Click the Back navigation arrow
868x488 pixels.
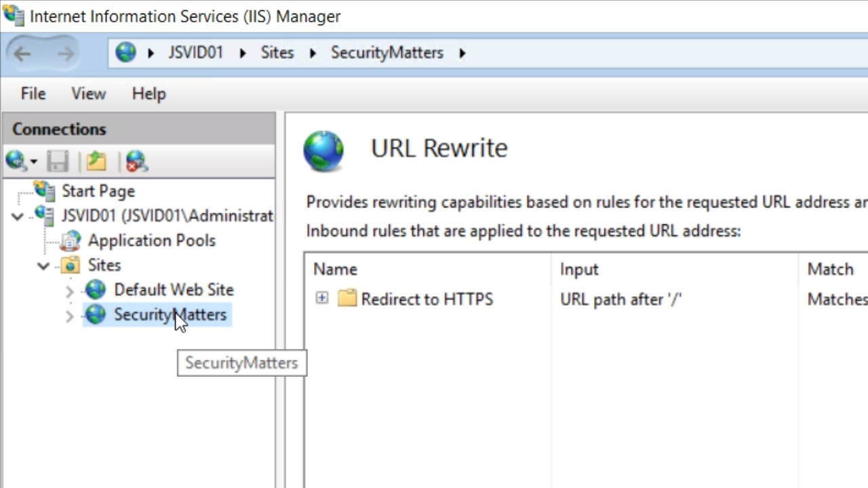22,54
